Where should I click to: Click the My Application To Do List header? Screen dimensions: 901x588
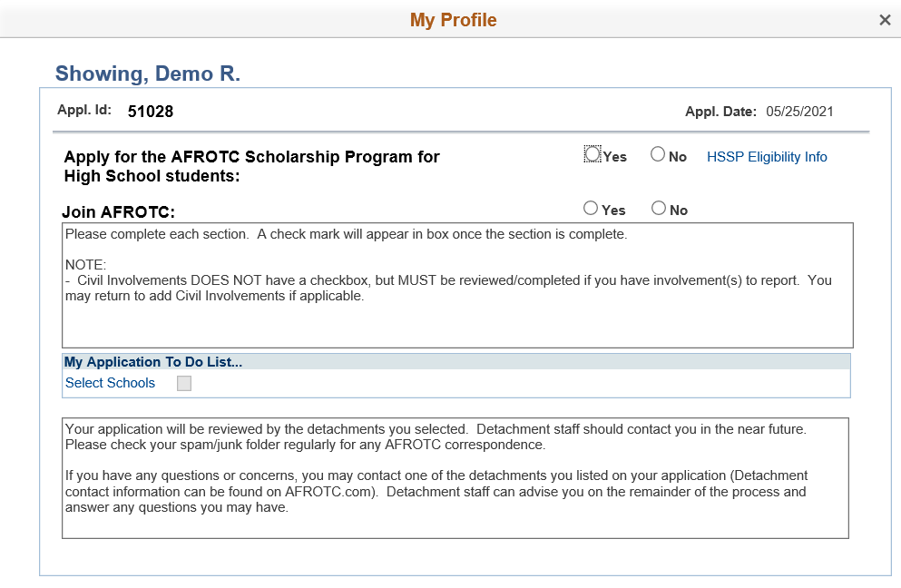[x=153, y=362]
